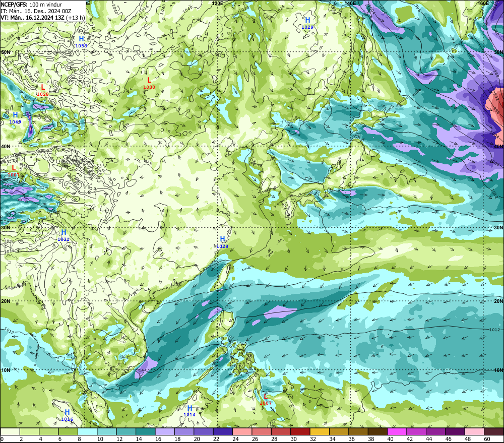Click the 120E longitude label
Screen dimensions: 504x443
(218, 3)
